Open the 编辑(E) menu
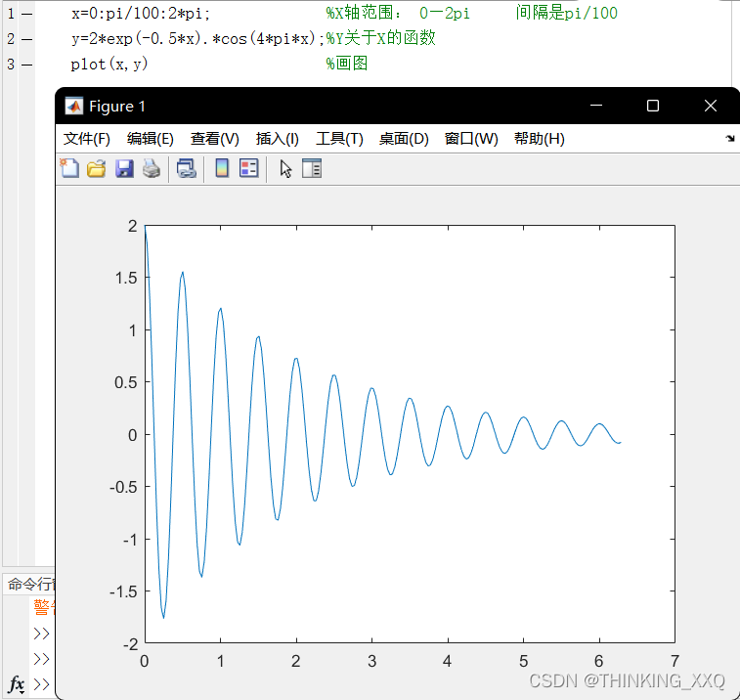Screen dimensions: 740x700 [151, 139]
